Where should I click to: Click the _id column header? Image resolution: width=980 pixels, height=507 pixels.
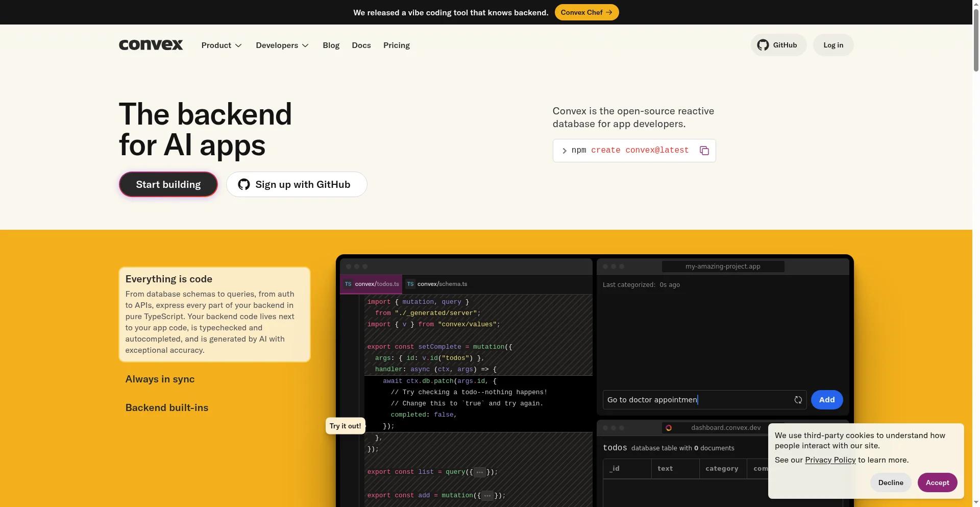pyautogui.click(x=627, y=469)
